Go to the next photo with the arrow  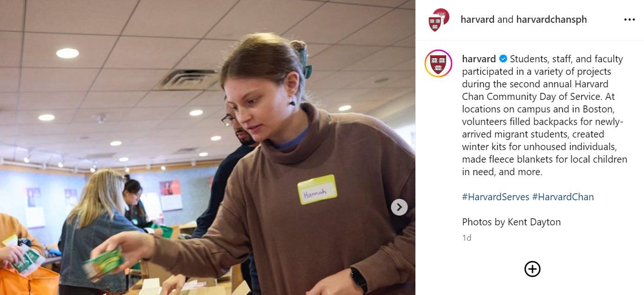click(399, 207)
